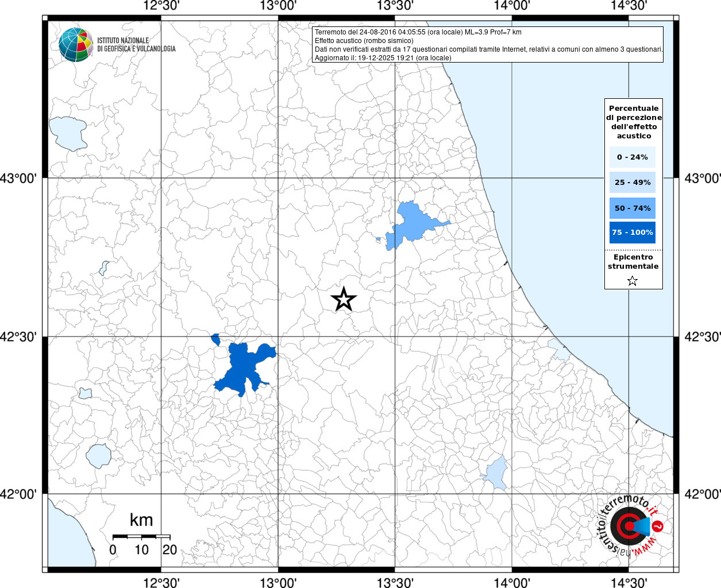Image resolution: width=721 pixels, height=588 pixels.
Task: Click the star symbol in the legend
Action: click(633, 281)
